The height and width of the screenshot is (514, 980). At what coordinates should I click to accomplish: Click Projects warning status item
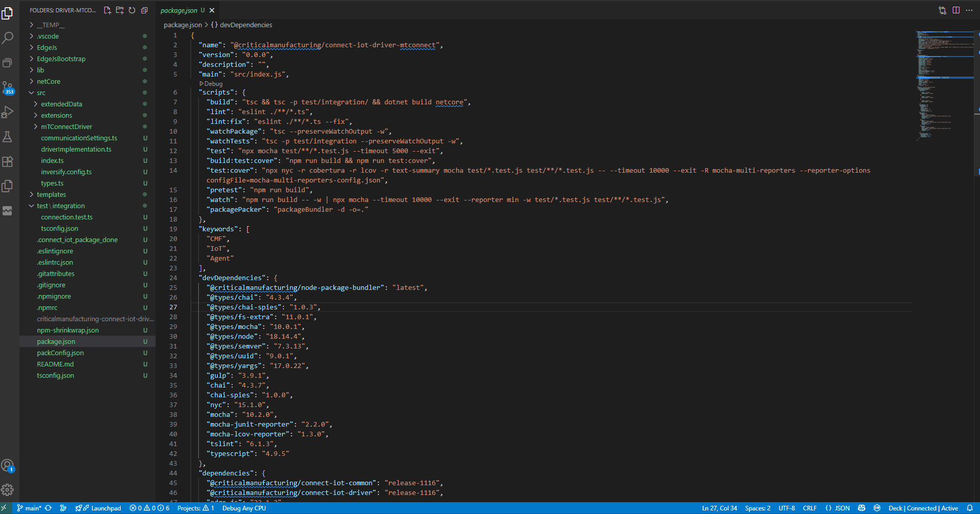[196, 508]
